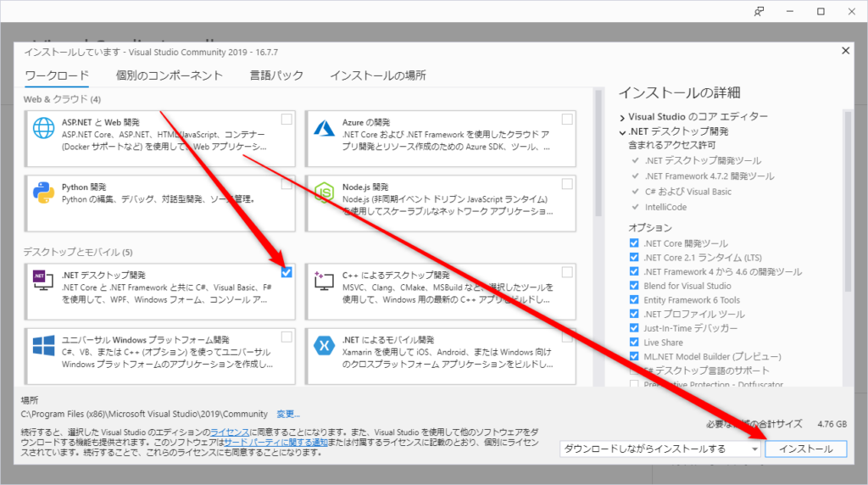Switch to the ワークロード tab

coord(57,75)
